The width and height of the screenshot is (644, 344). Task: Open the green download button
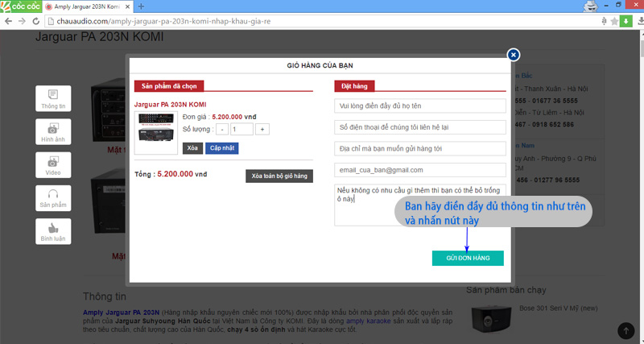click(x=626, y=21)
